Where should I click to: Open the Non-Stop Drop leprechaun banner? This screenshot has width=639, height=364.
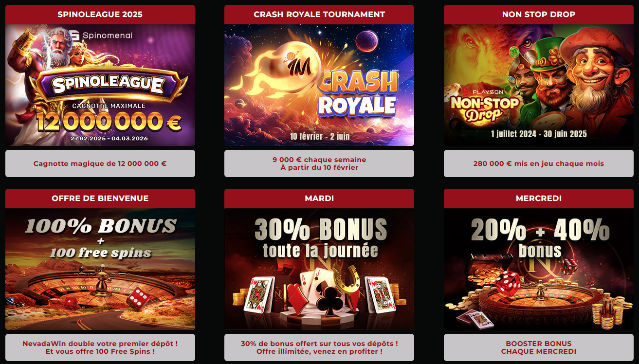[539, 85]
